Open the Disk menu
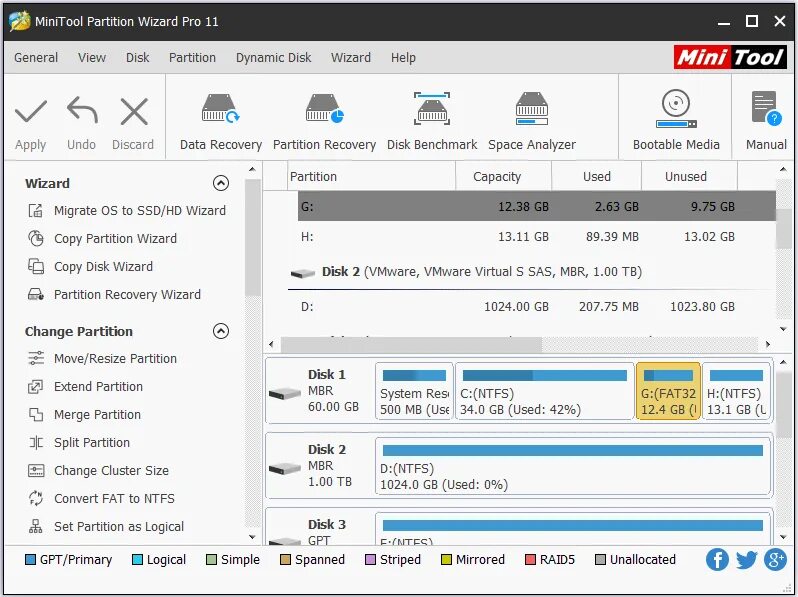 [137, 58]
